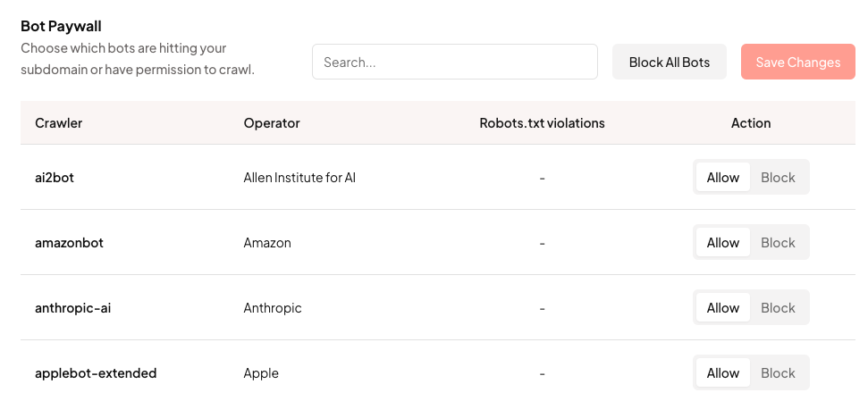Select the ai2bot crawler name
868x401 pixels.
(54, 177)
